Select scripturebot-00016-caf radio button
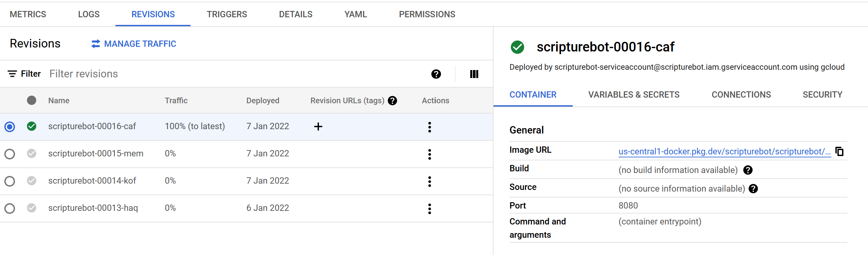The width and height of the screenshot is (868, 255). point(9,127)
